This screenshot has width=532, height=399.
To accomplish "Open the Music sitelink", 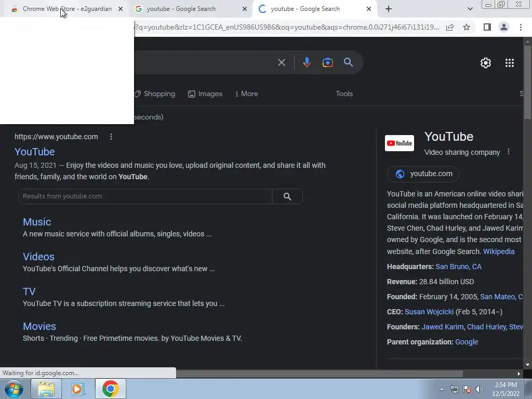I will tap(37, 222).
